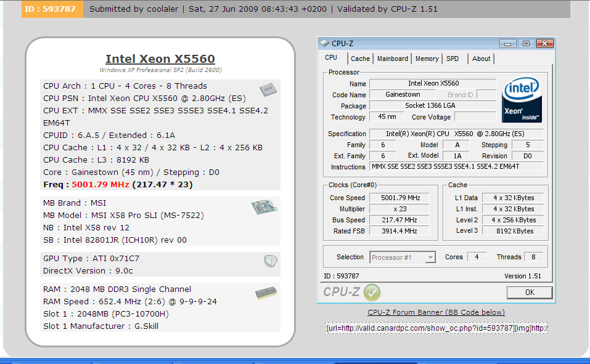Screen dimensions: 590x364
Task: Click the Technology value 45 nm
Action: point(387,116)
